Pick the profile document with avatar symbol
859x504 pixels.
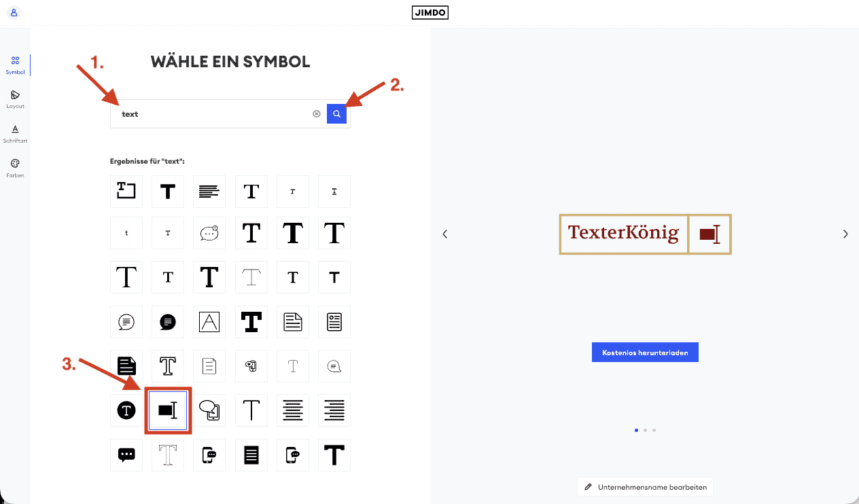coord(334,322)
